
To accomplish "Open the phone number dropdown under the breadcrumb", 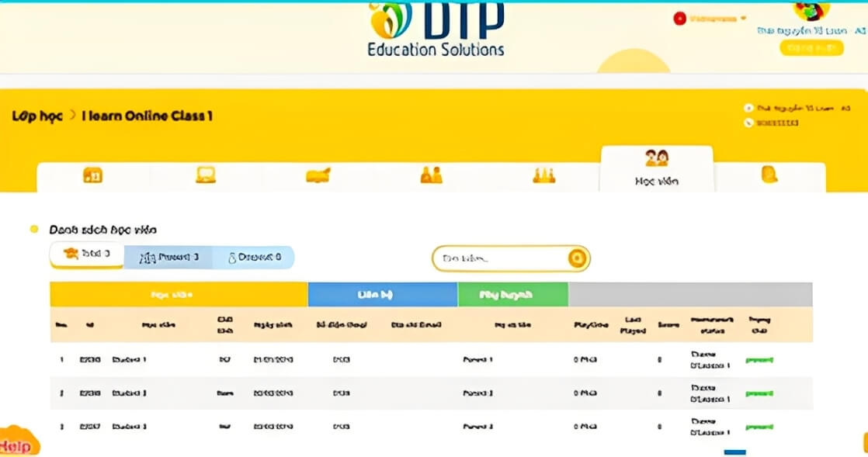I will point(776,123).
